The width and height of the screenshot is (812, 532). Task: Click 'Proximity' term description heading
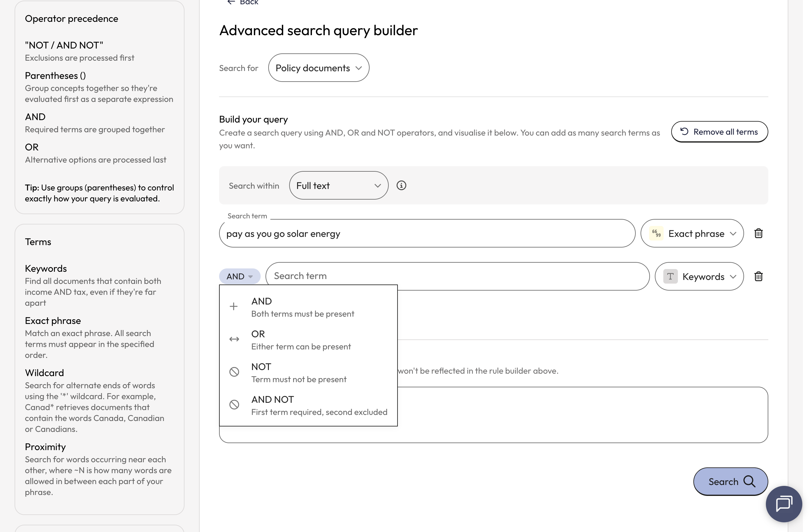[46, 446]
